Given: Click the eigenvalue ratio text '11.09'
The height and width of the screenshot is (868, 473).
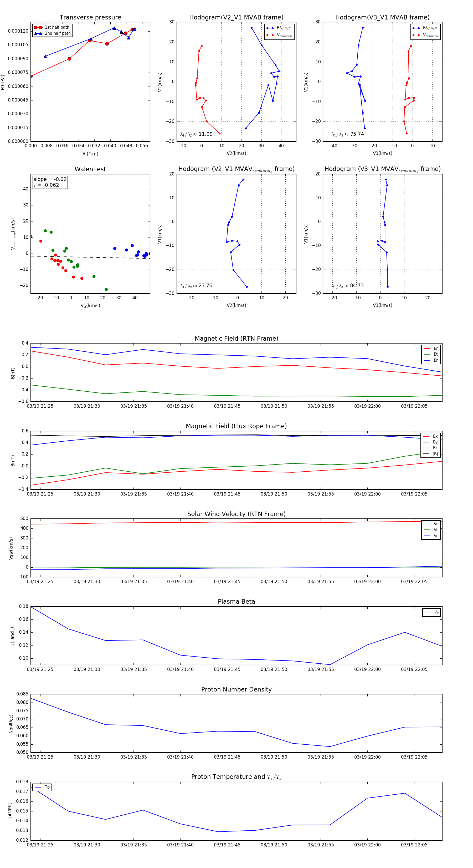Looking at the screenshot, I should pyautogui.click(x=205, y=134).
